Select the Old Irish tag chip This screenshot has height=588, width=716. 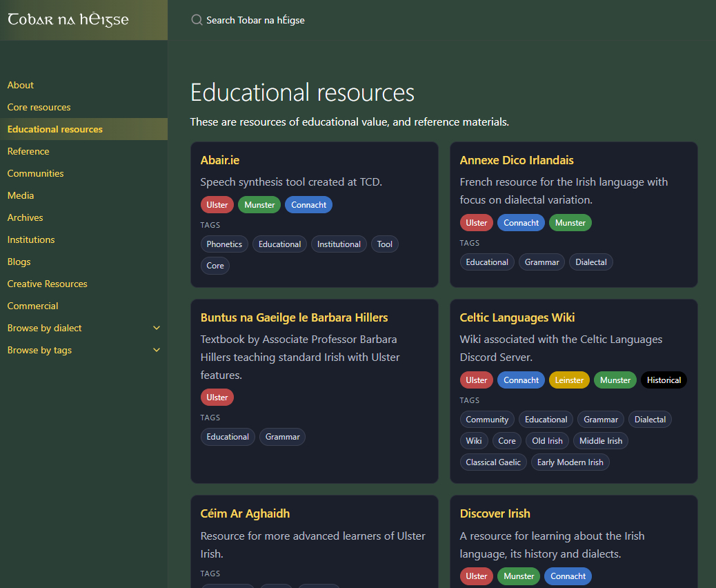pyautogui.click(x=547, y=441)
